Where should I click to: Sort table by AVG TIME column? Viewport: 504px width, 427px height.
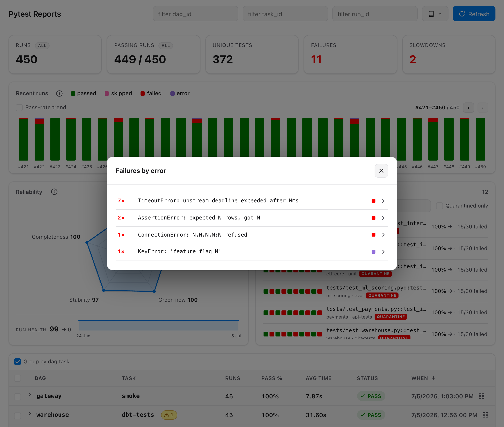pyautogui.click(x=318, y=378)
